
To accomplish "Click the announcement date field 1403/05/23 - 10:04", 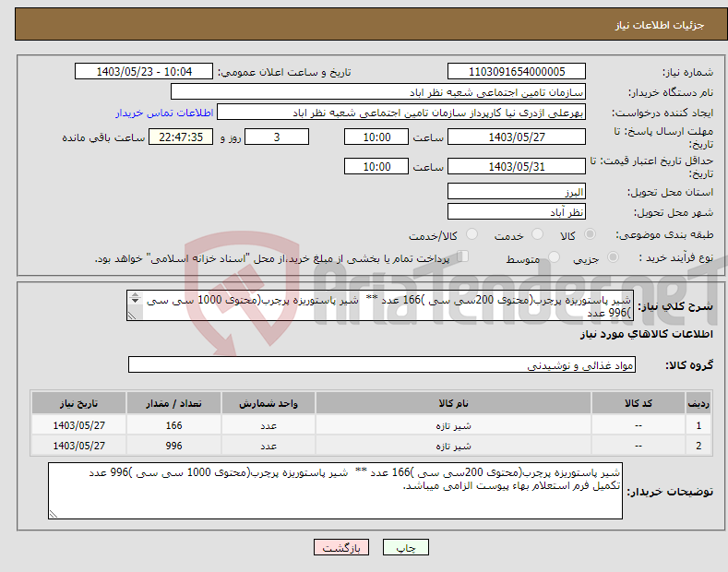I will [144, 72].
